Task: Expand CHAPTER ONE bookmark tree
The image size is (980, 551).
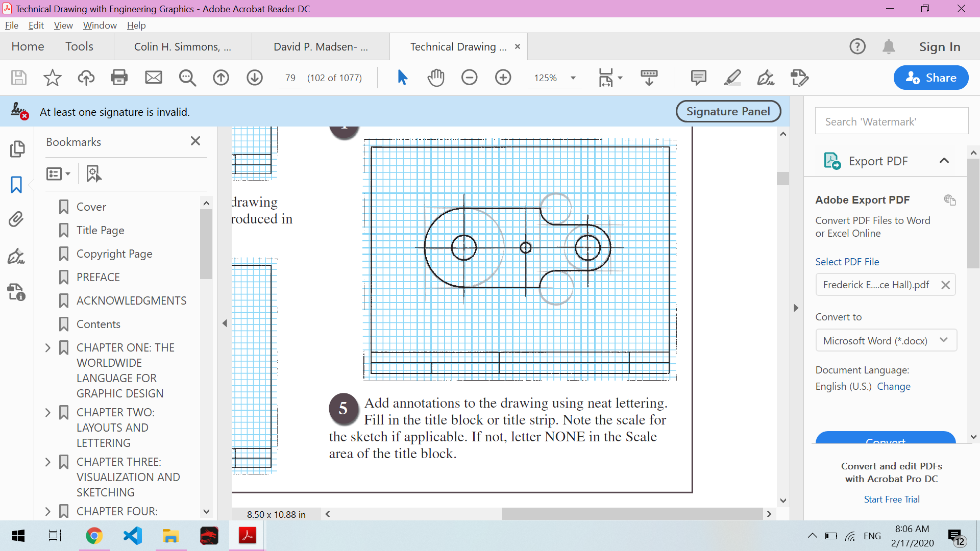Action: 48,348
